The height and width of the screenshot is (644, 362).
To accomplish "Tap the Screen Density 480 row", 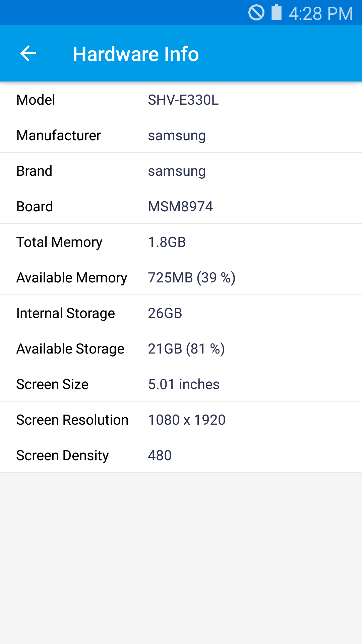I will (x=181, y=455).
